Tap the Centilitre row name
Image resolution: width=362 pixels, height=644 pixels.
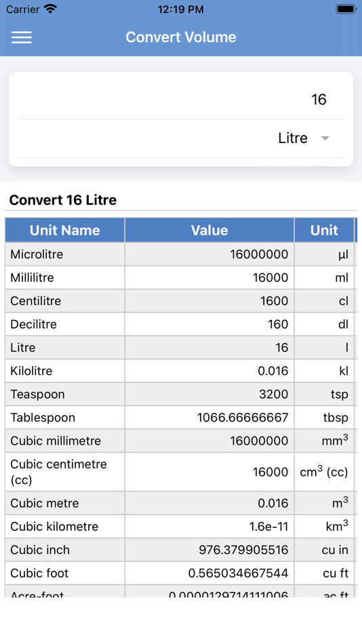point(36,301)
